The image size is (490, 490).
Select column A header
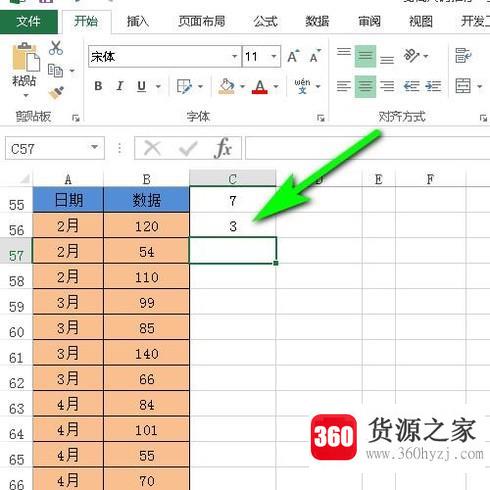pos(68,179)
